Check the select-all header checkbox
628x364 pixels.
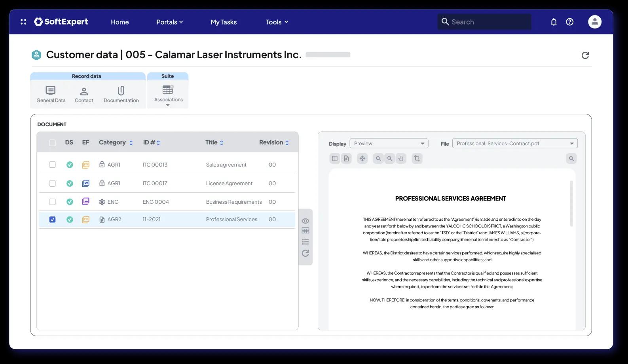point(52,143)
